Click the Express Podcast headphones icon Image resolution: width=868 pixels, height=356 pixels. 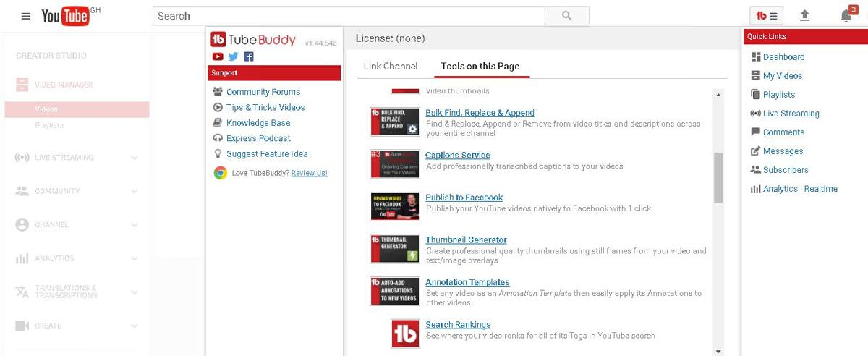tap(218, 138)
